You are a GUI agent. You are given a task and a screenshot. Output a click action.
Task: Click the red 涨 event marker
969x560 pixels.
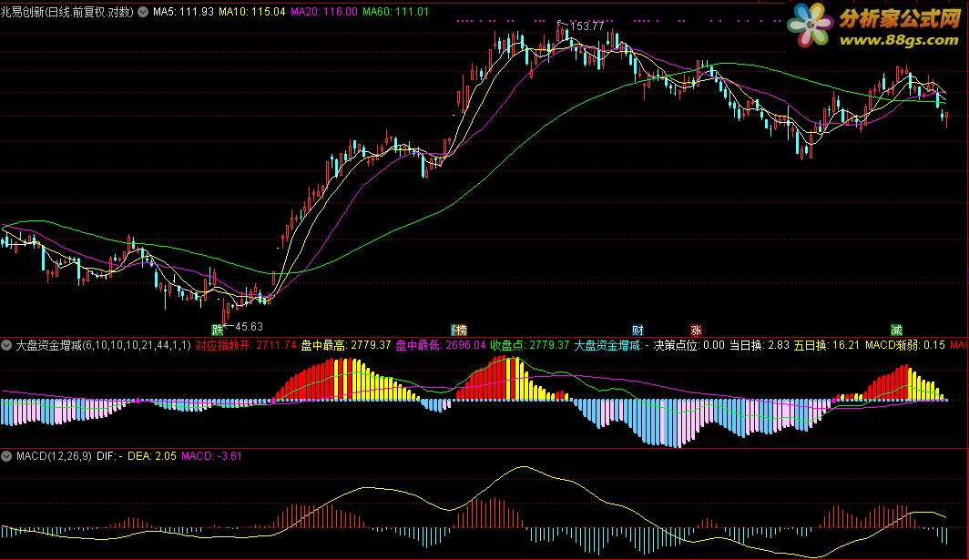696,330
